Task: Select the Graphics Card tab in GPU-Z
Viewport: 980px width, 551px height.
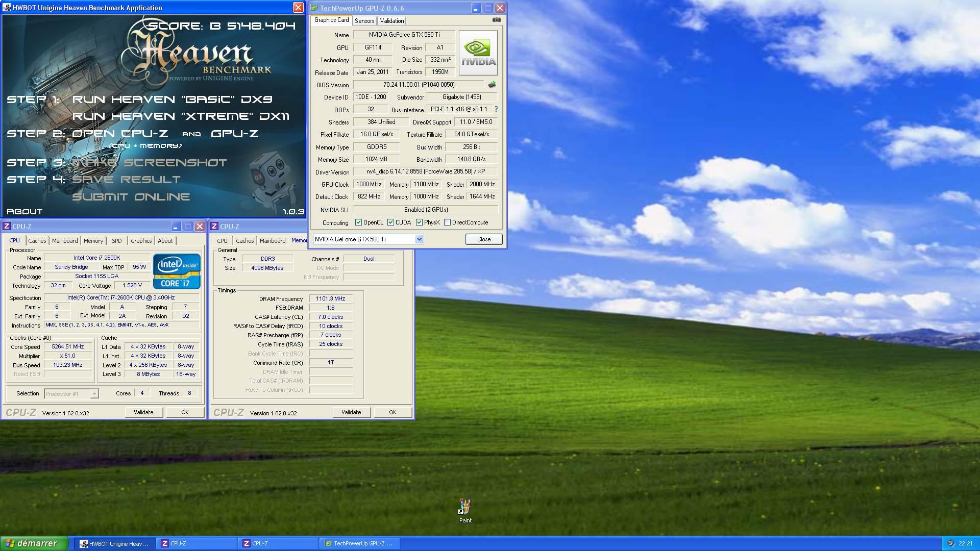Action: click(331, 20)
